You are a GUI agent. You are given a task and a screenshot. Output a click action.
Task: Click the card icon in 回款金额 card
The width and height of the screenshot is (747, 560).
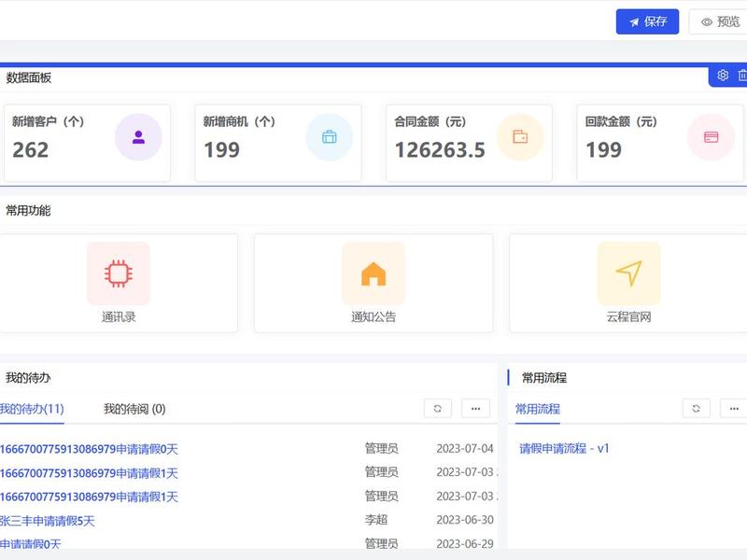coord(711,137)
